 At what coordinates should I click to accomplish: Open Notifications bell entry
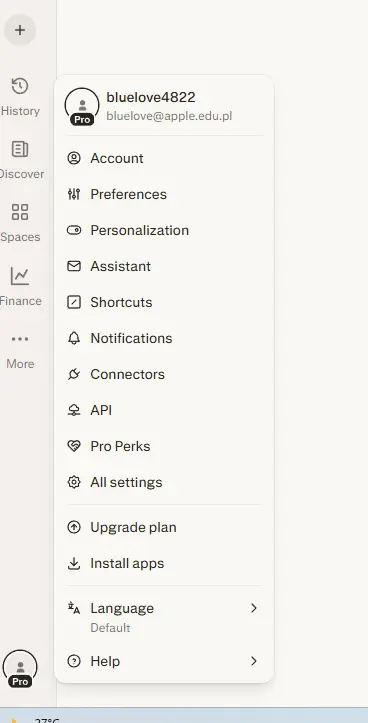(x=164, y=338)
